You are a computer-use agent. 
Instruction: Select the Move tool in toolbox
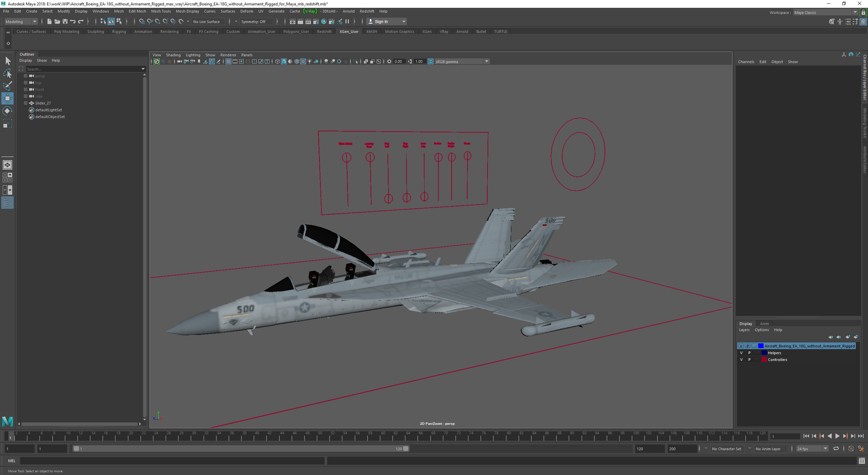tap(7, 98)
